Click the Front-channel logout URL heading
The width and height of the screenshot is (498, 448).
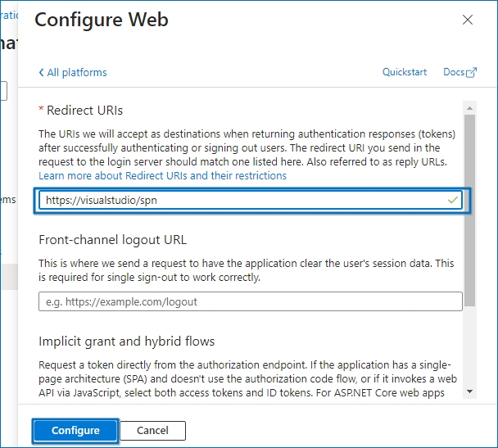(x=113, y=240)
